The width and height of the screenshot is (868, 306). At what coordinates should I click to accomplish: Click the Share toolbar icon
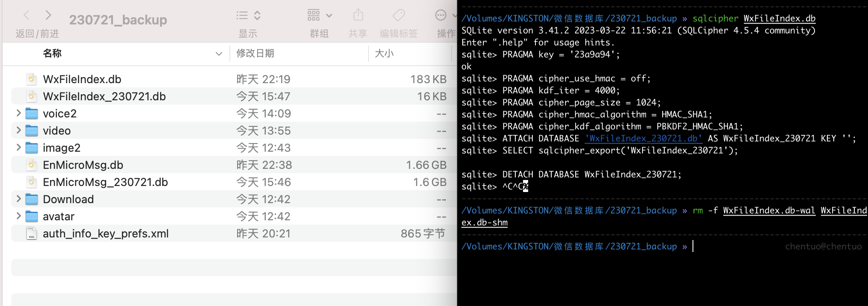[x=358, y=15]
